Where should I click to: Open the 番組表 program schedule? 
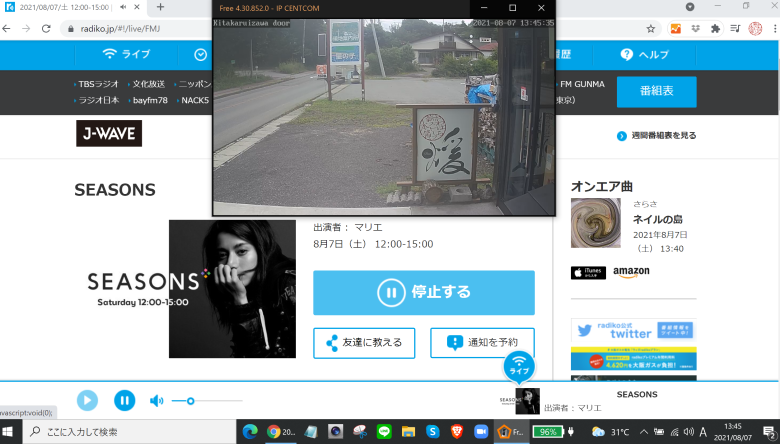coord(656,92)
